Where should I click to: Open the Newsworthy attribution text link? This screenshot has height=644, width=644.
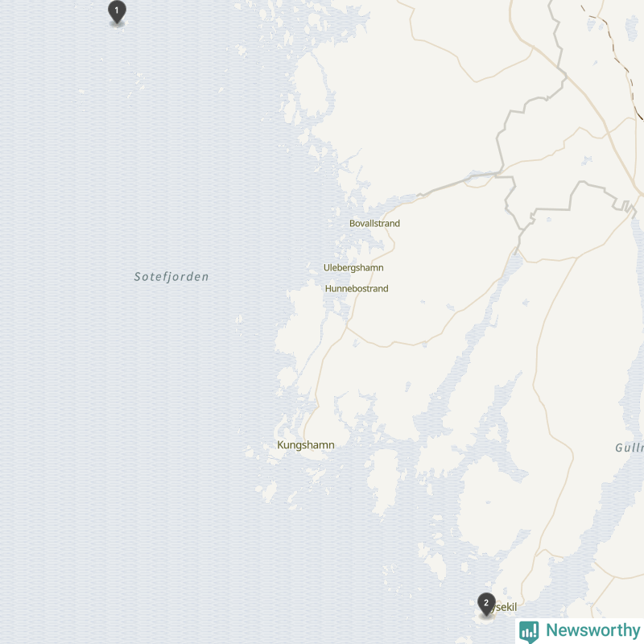point(593,630)
